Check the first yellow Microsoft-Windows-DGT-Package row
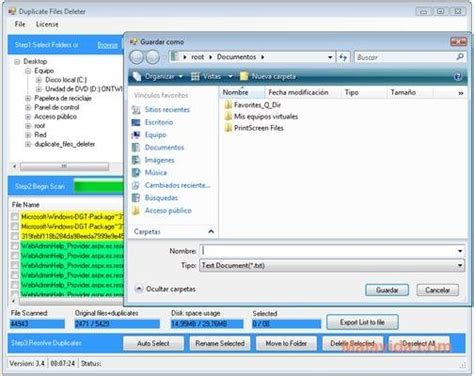The width and height of the screenshot is (474, 376). [15, 217]
